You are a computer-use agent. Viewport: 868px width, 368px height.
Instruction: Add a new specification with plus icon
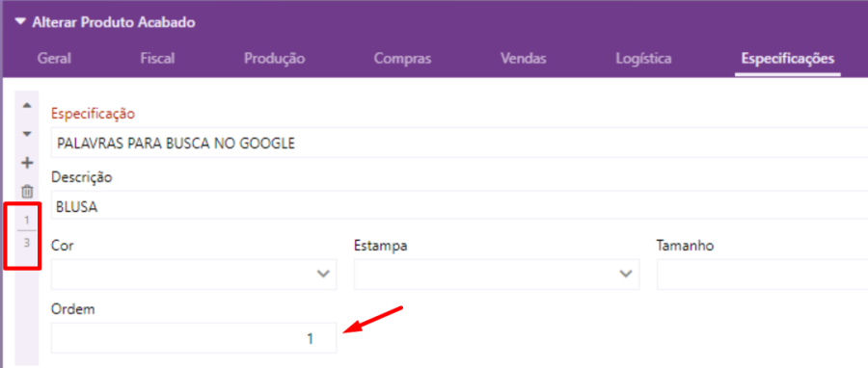[27, 163]
